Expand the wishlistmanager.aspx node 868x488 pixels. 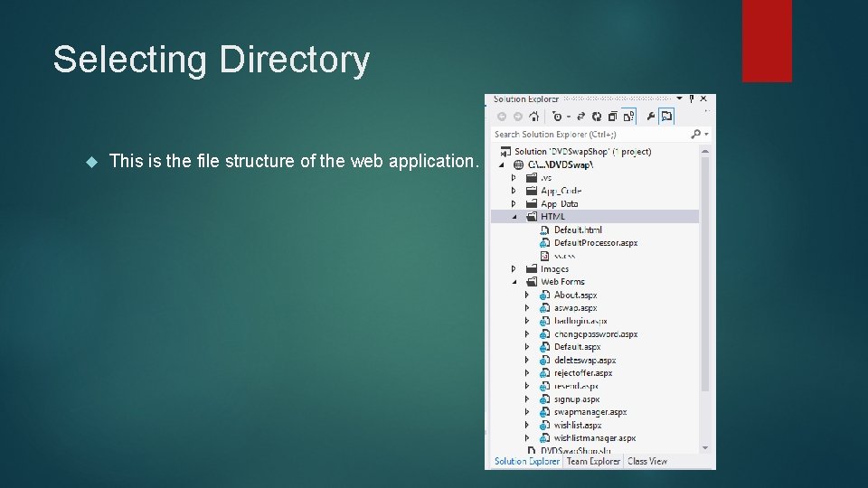click(x=527, y=438)
